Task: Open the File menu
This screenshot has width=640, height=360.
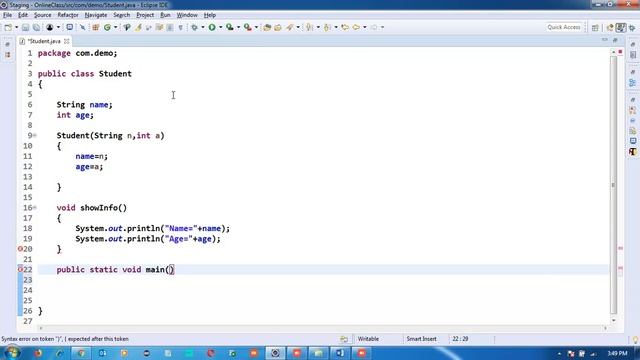Action: click(x=7, y=15)
